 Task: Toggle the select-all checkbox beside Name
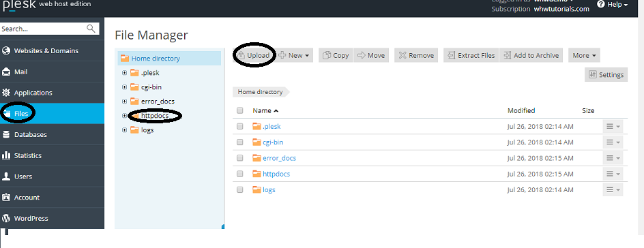point(240,110)
